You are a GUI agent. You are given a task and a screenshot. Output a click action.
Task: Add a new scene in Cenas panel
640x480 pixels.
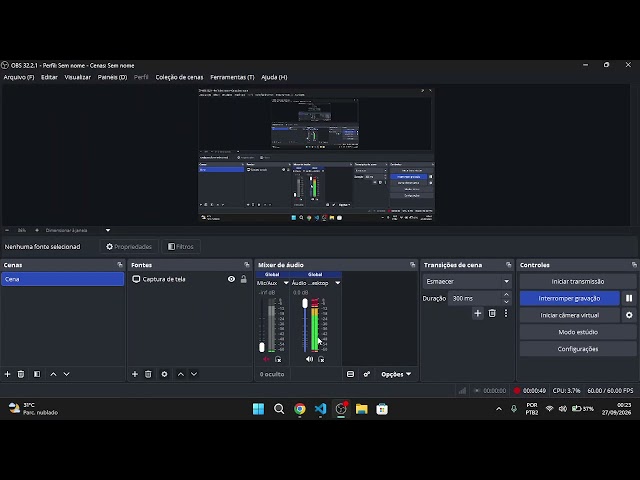(x=7, y=374)
